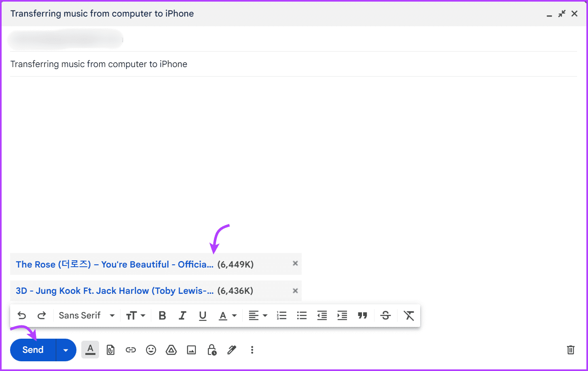The height and width of the screenshot is (371, 588).
Task: Discard the draft with the trash icon
Action: (571, 350)
